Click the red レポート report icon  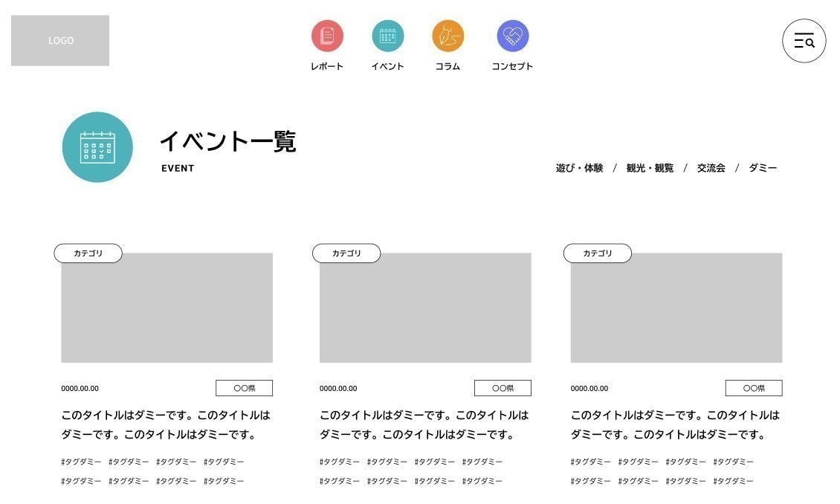click(x=327, y=36)
